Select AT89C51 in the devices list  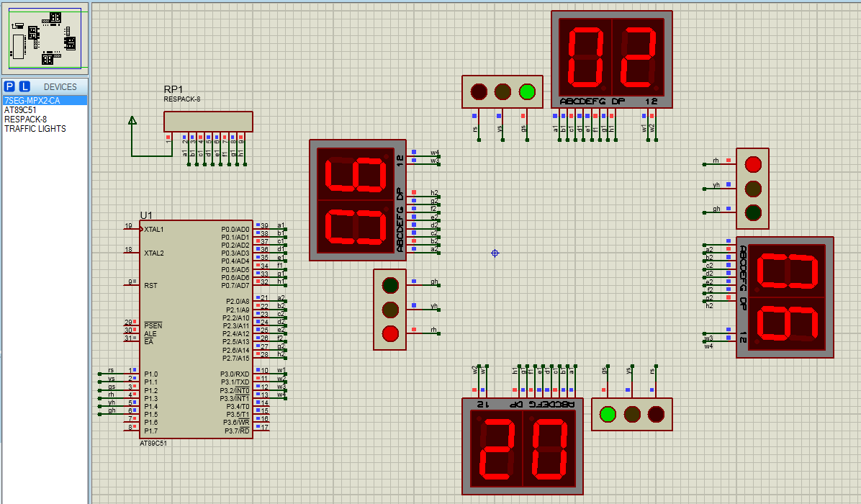pyautogui.click(x=20, y=110)
